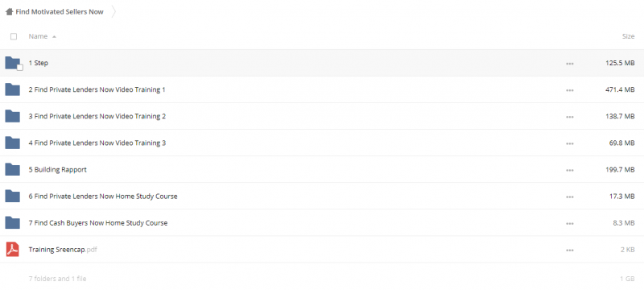Click the PDF icon for Training Sreencap
The width and height of the screenshot is (644, 290).
12,250
